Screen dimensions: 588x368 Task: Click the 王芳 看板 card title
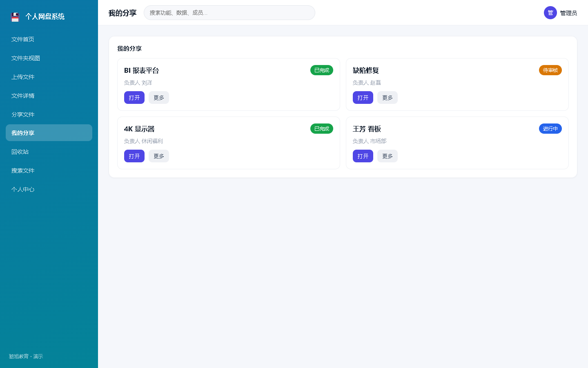tap(367, 129)
